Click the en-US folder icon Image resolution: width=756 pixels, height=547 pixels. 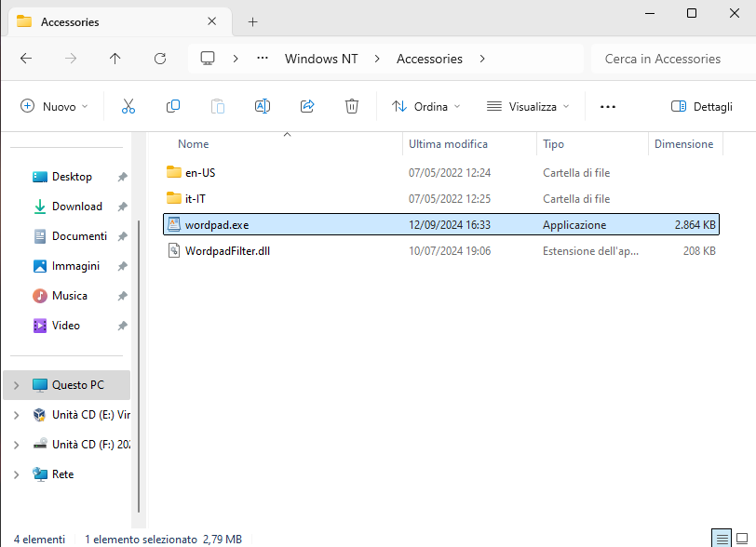point(173,172)
